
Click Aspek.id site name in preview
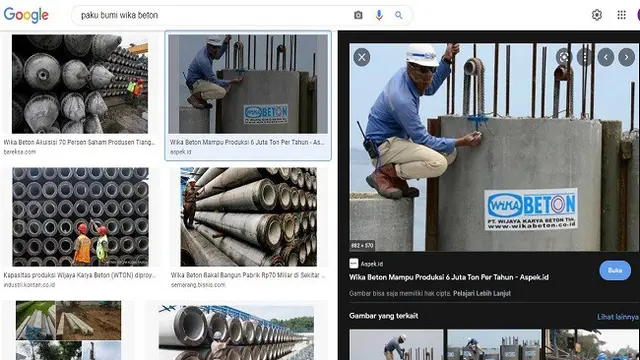(x=371, y=264)
